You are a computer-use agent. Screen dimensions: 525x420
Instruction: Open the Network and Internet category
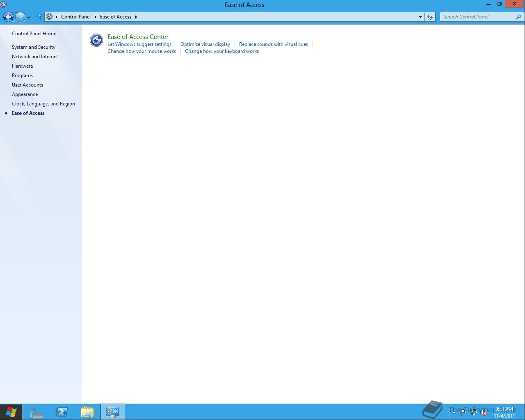coord(35,57)
